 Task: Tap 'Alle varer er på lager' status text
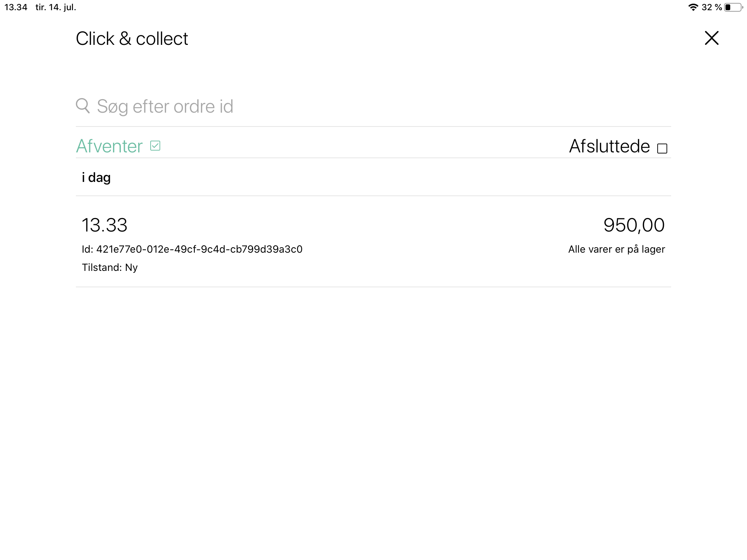click(x=616, y=249)
